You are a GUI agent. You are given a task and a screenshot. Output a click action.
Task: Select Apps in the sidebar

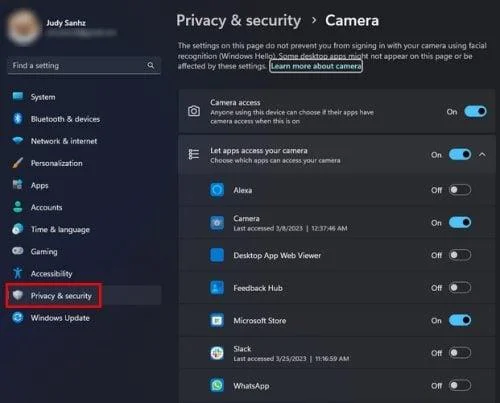85,185
